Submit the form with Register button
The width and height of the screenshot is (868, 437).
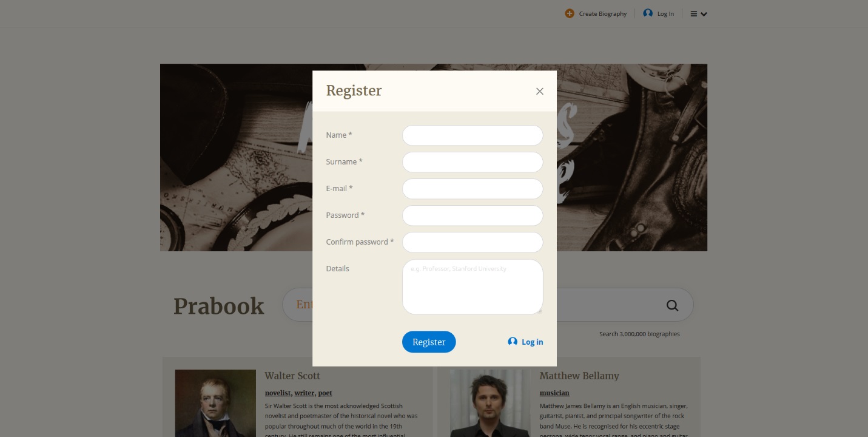point(429,342)
